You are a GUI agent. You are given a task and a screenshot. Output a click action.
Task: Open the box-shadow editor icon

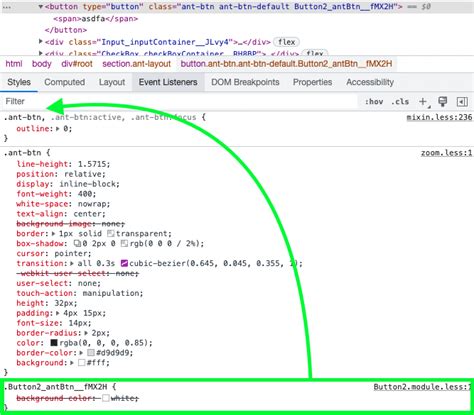(x=77, y=244)
